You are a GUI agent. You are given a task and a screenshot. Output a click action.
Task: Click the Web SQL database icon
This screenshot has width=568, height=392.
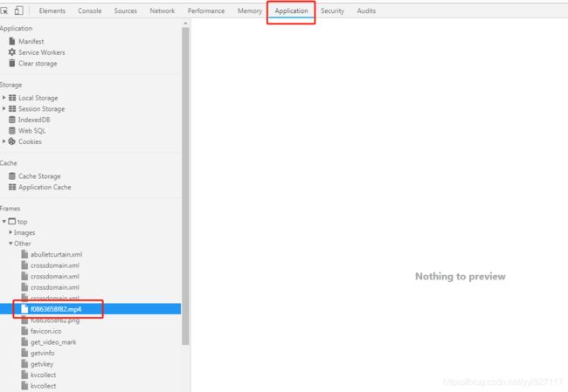[x=12, y=130]
